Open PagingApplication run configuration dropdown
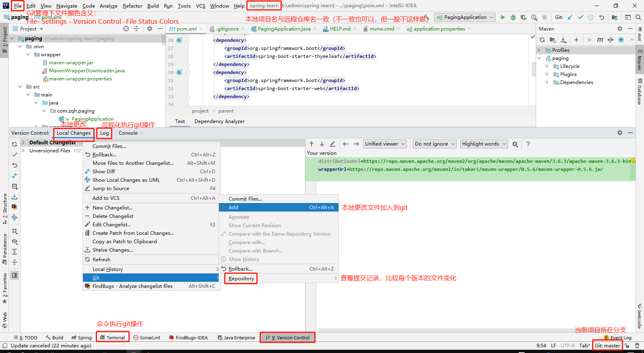 click(x=465, y=17)
